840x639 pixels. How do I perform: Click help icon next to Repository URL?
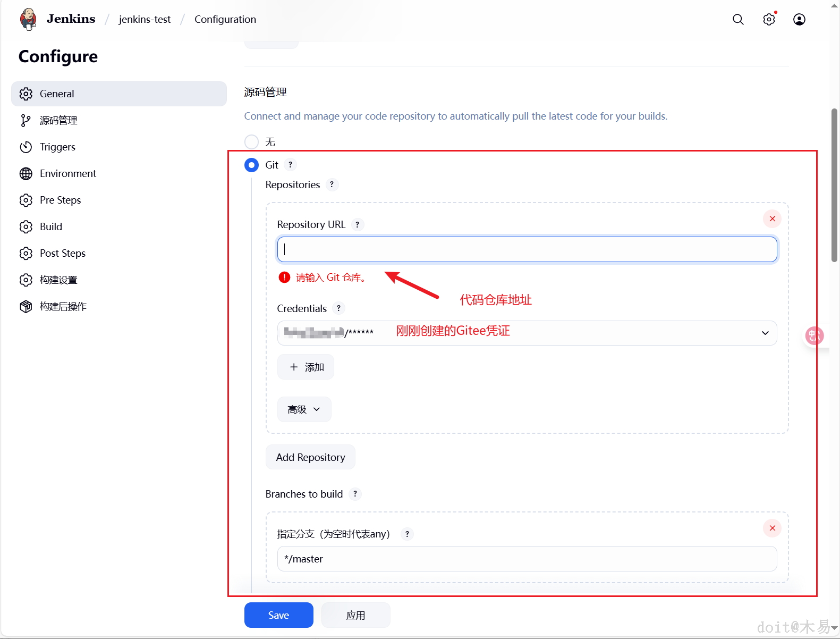[357, 225]
